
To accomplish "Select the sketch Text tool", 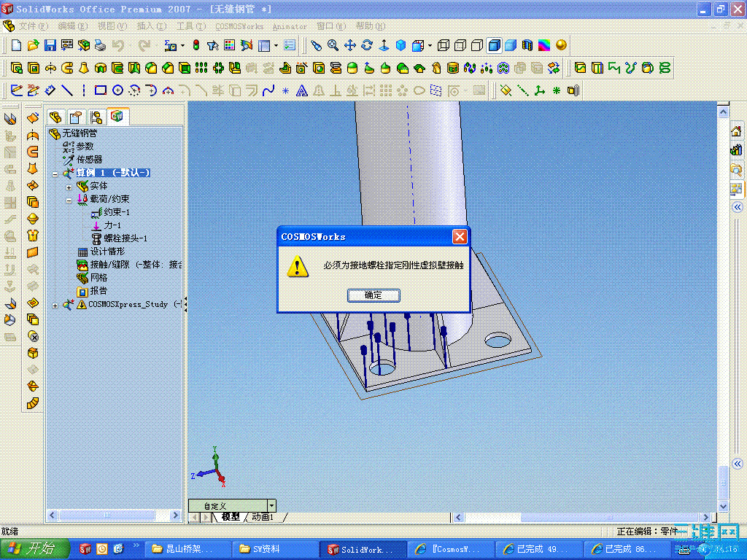I will click(302, 90).
